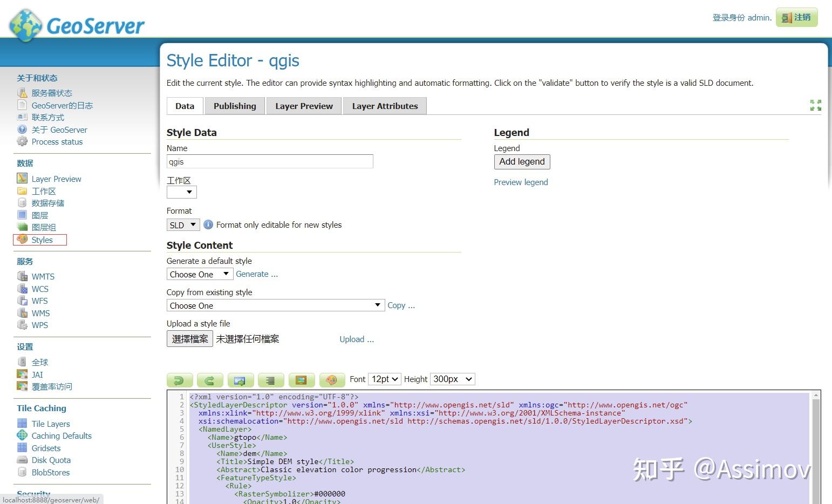Image resolution: width=832 pixels, height=504 pixels.
Task: Open the Copy from existing style dropdown
Action: pos(275,305)
